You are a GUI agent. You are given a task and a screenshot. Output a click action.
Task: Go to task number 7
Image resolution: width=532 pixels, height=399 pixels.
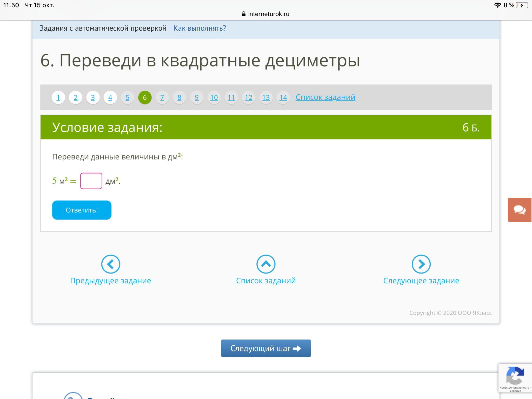tap(162, 97)
